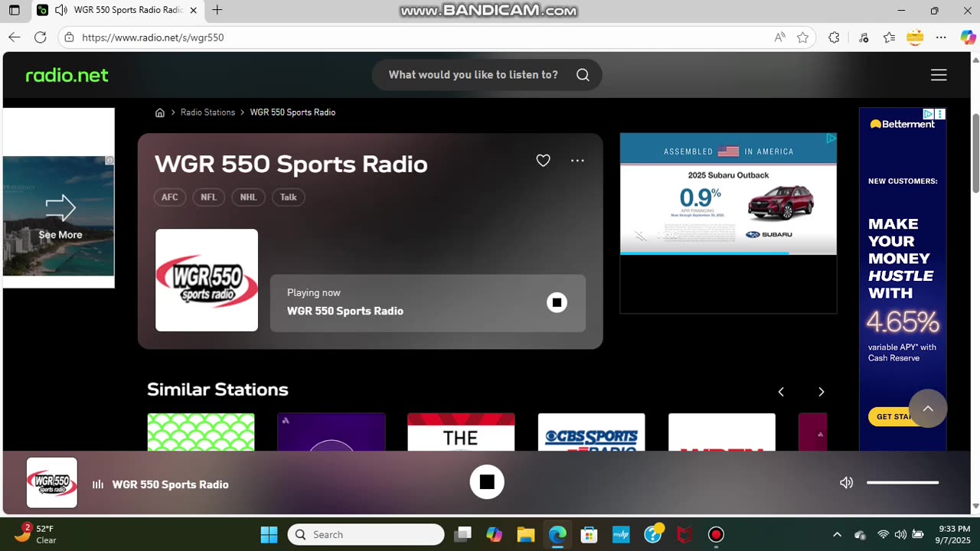Show next similar stations
Screen dimensions: 980x551
coord(821,392)
